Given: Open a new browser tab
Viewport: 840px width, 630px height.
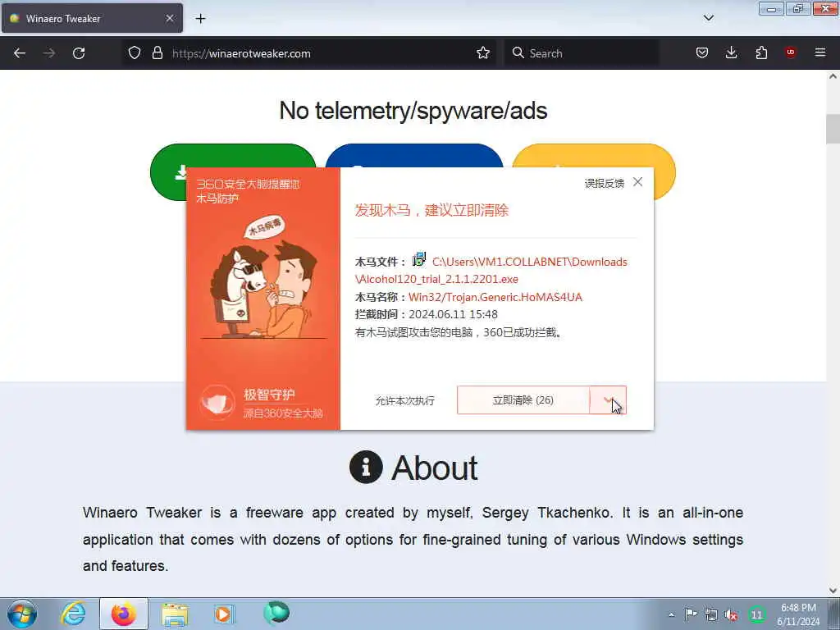Looking at the screenshot, I should [x=200, y=19].
